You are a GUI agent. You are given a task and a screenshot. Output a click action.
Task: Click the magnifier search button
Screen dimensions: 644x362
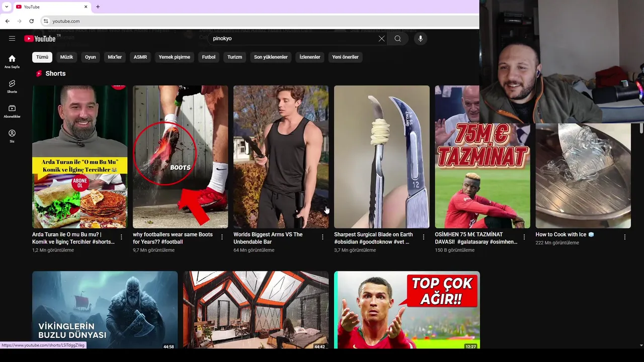pyautogui.click(x=397, y=39)
